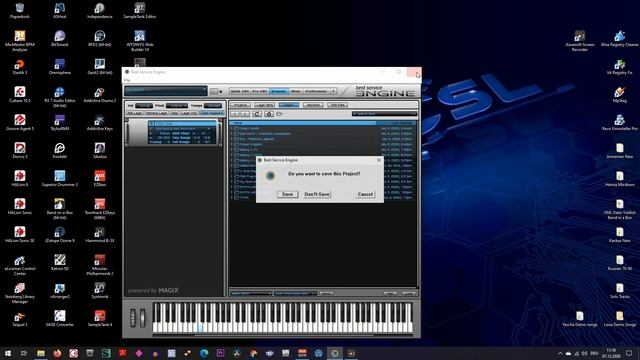The width and height of the screenshot is (640, 360).
Task: Open Cubase 10.5 desktop shortcut
Action: (20, 95)
